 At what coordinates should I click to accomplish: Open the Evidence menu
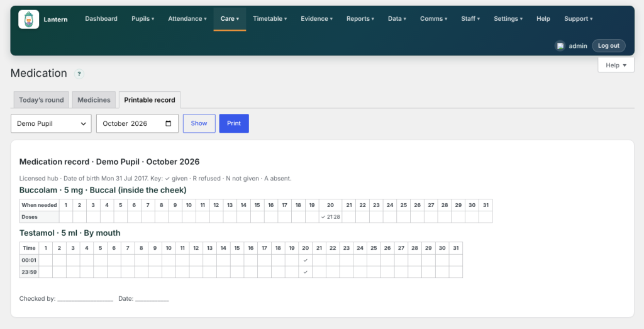tap(317, 18)
